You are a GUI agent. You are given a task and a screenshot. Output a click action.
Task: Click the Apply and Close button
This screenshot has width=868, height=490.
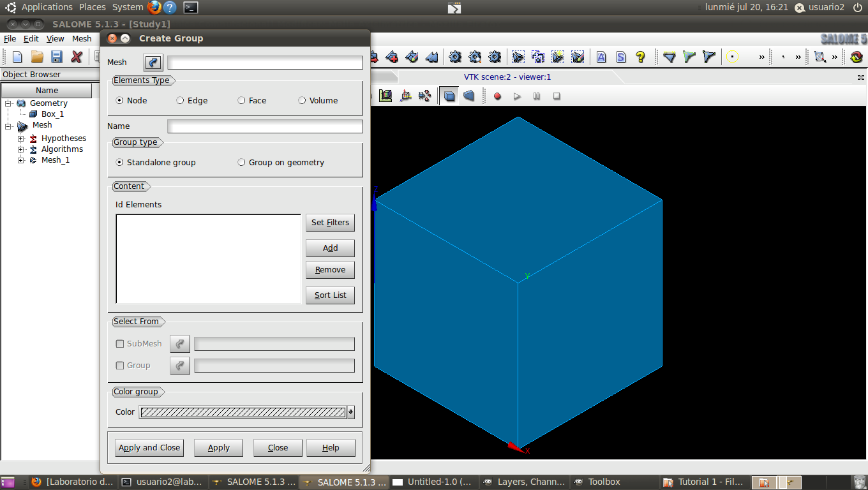(x=149, y=448)
